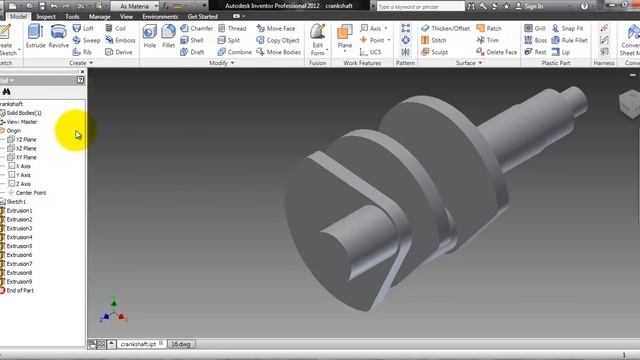Choose the Loft tool

(x=83, y=28)
